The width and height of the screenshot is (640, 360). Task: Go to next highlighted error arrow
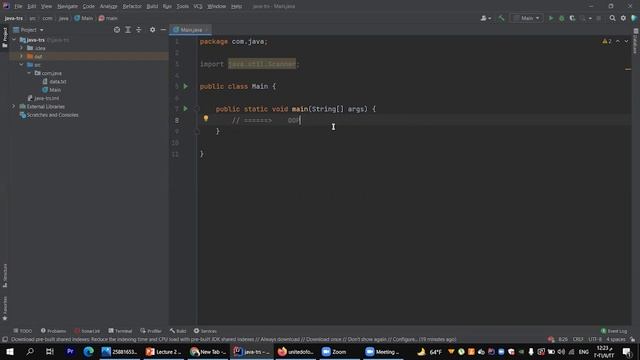[x=626, y=41]
